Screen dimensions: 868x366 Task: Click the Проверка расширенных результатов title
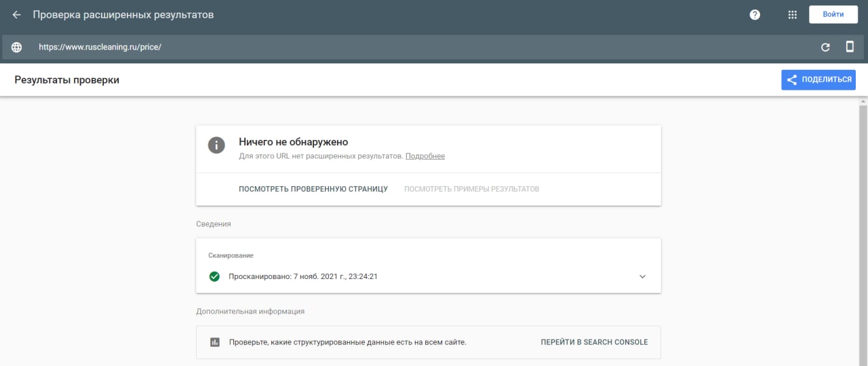123,14
